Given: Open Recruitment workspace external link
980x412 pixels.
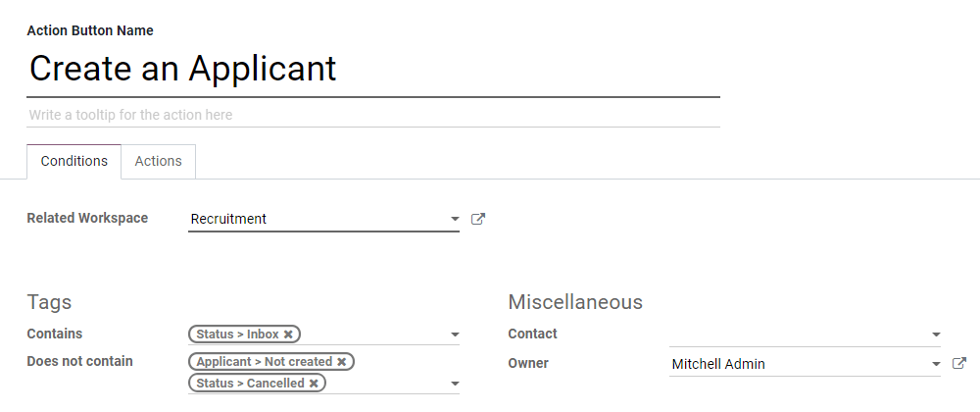Looking at the screenshot, I should tap(478, 219).
